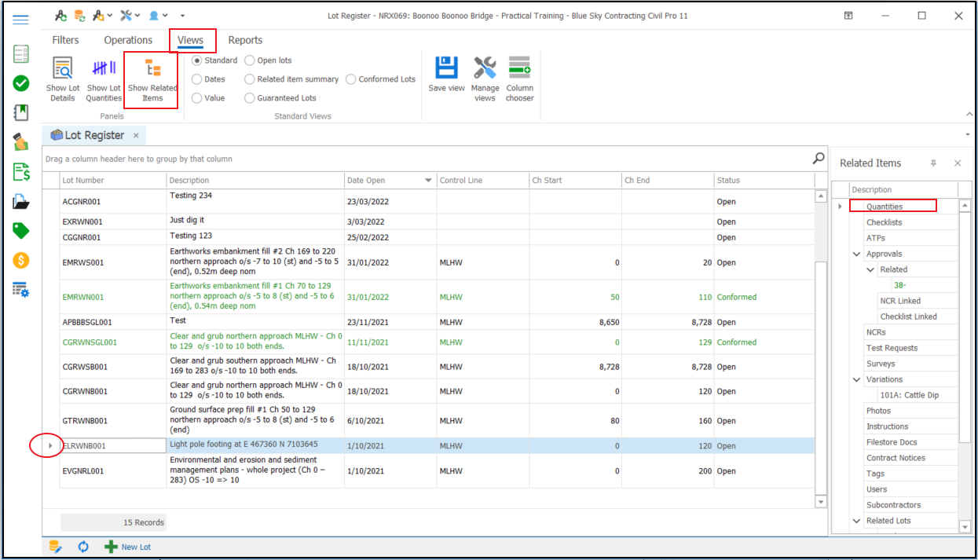Pin the Related Items panel

[933, 163]
